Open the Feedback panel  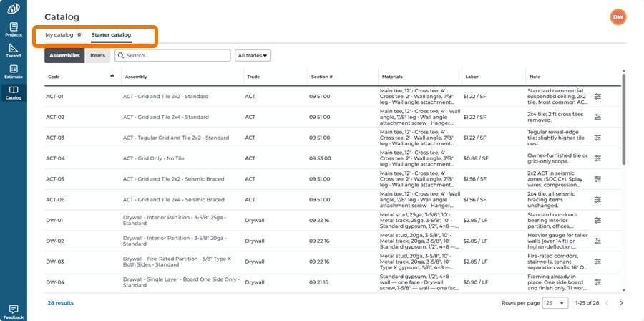[x=14, y=312]
